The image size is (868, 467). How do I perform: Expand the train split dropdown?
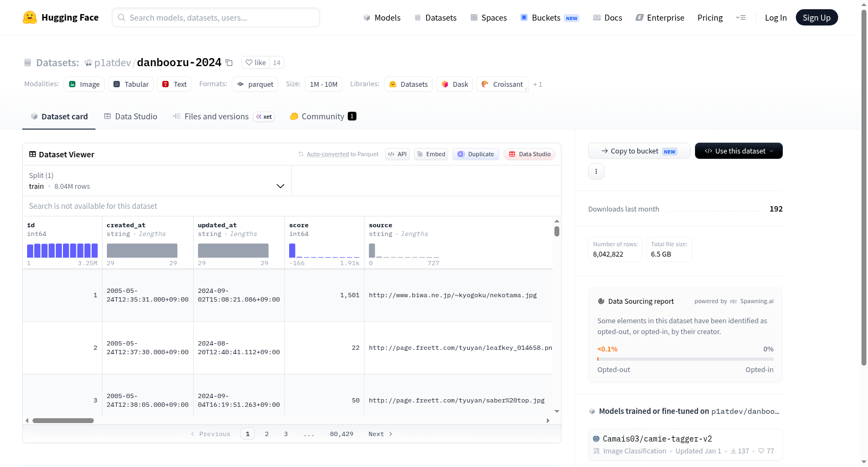click(x=157, y=181)
